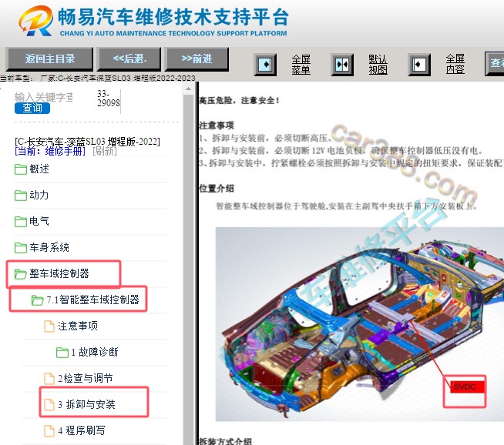The height and width of the screenshot is (445, 504).
Task: Open the 注意事项 document
Action: click(78, 326)
